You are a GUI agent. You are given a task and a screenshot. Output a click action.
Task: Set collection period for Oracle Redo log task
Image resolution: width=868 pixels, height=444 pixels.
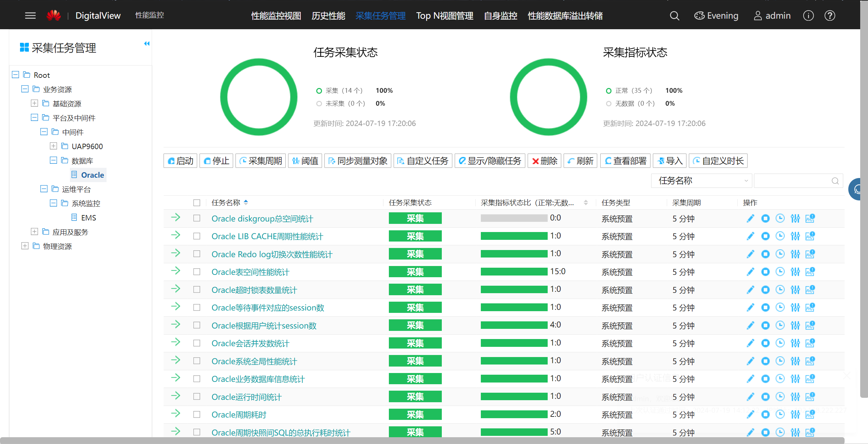coord(780,254)
